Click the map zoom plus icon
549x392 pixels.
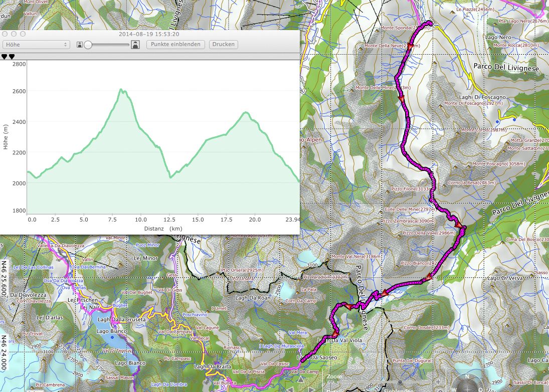438,382
